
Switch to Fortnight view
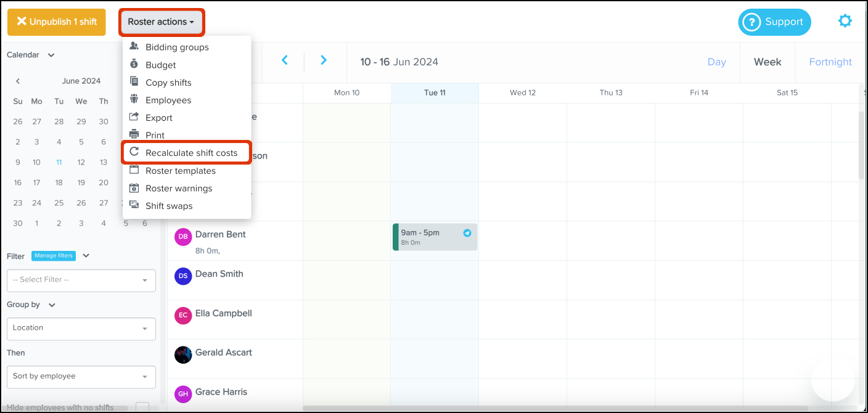(830, 62)
